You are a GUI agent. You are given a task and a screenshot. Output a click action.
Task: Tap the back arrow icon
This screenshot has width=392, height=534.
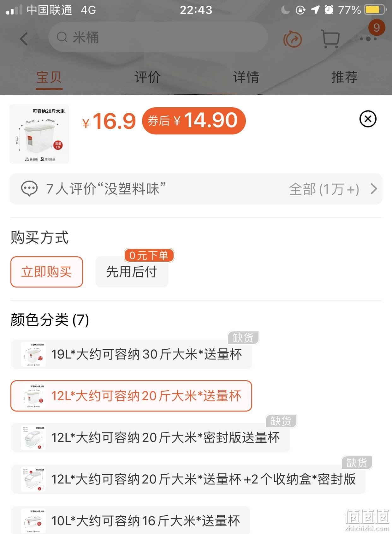coord(24,39)
